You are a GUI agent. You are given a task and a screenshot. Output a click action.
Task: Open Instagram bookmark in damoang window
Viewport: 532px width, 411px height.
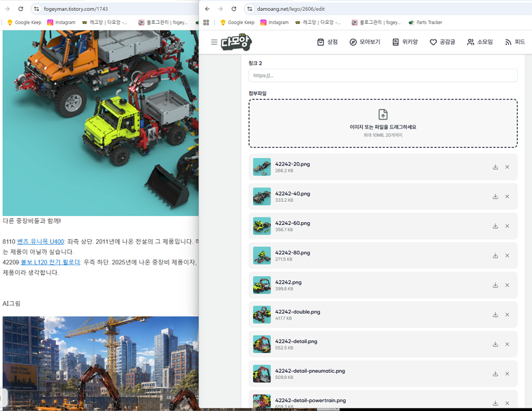coord(274,22)
